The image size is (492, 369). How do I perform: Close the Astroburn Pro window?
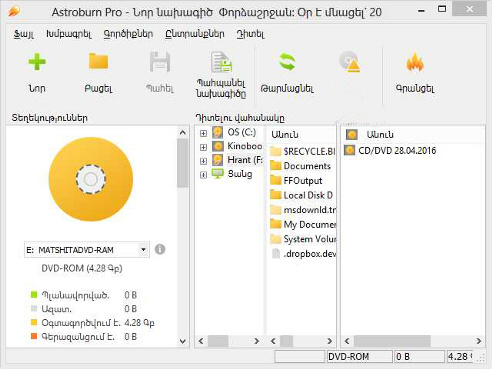[x=470, y=9]
